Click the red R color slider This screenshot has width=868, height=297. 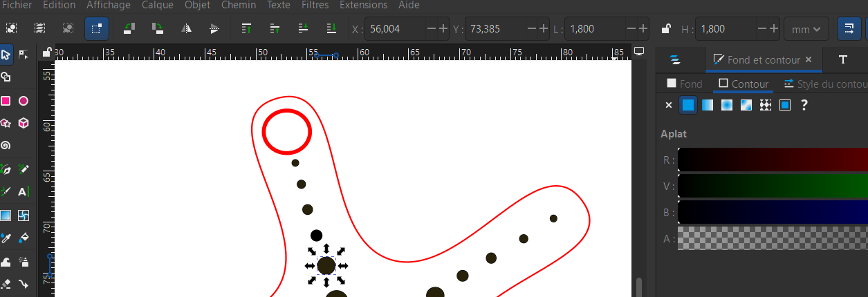tap(773, 160)
